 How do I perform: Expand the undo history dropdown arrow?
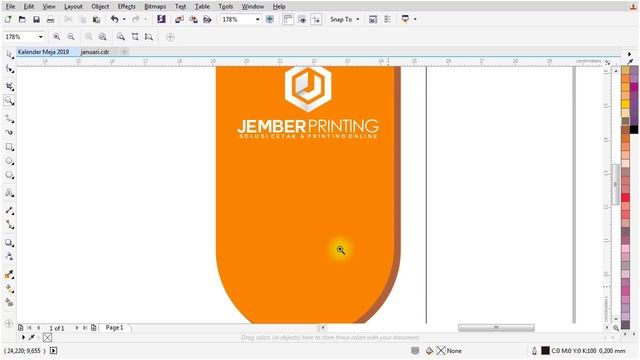124,19
